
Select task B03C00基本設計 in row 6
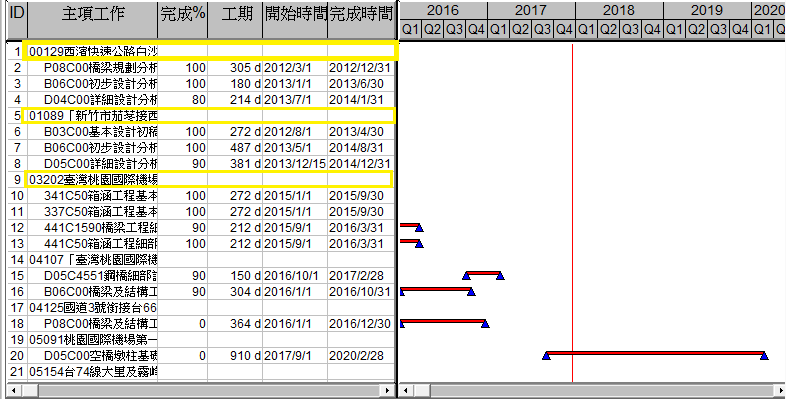100,132
